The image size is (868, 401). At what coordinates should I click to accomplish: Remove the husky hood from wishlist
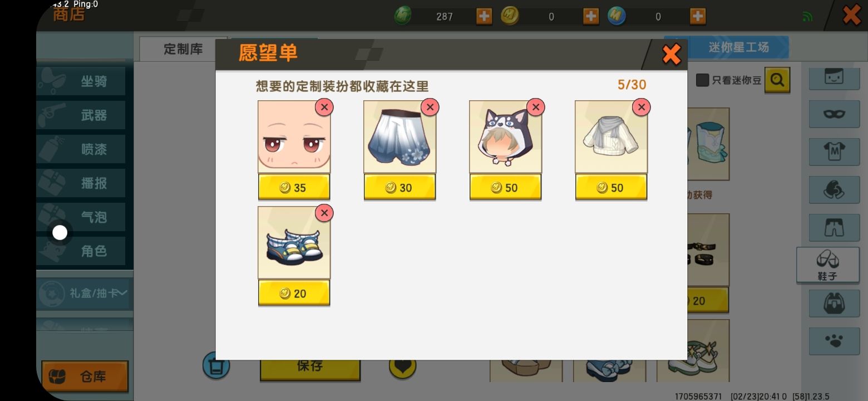tap(535, 107)
